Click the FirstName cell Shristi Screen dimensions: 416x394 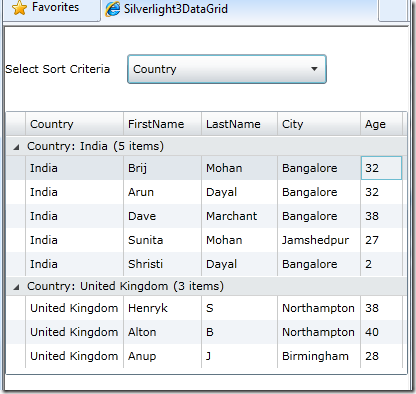coord(162,264)
